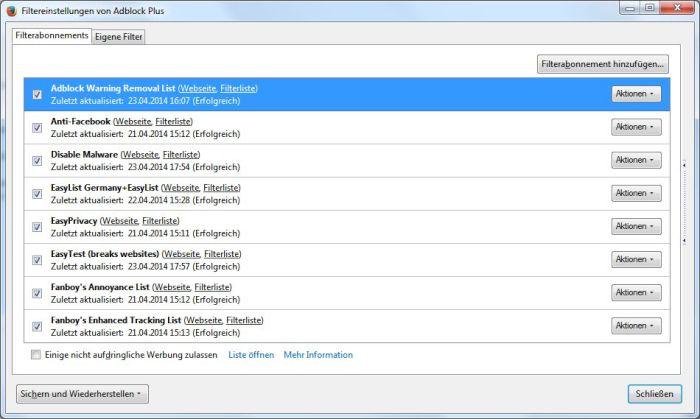700x419 pixels.
Task: Click update time '23.04.2014 16:07 (Erfolgreich)'
Action: tap(184, 101)
